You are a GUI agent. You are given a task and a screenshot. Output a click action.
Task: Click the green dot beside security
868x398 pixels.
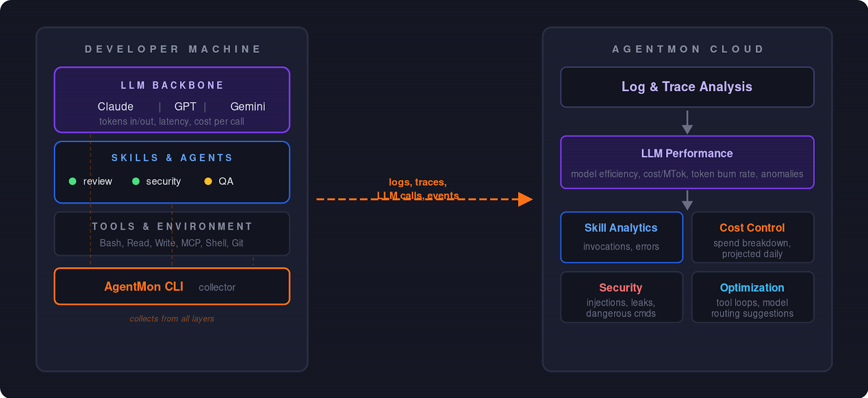coord(136,181)
